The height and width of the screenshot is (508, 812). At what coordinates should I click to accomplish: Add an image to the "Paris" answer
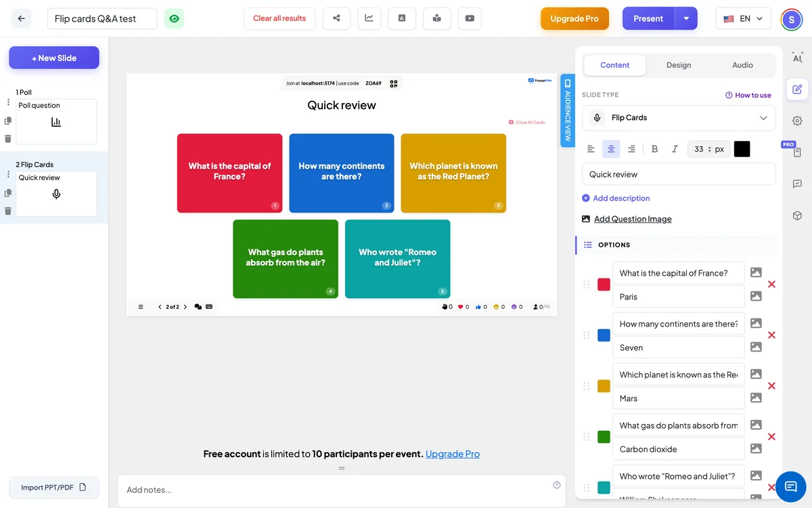coord(756,296)
